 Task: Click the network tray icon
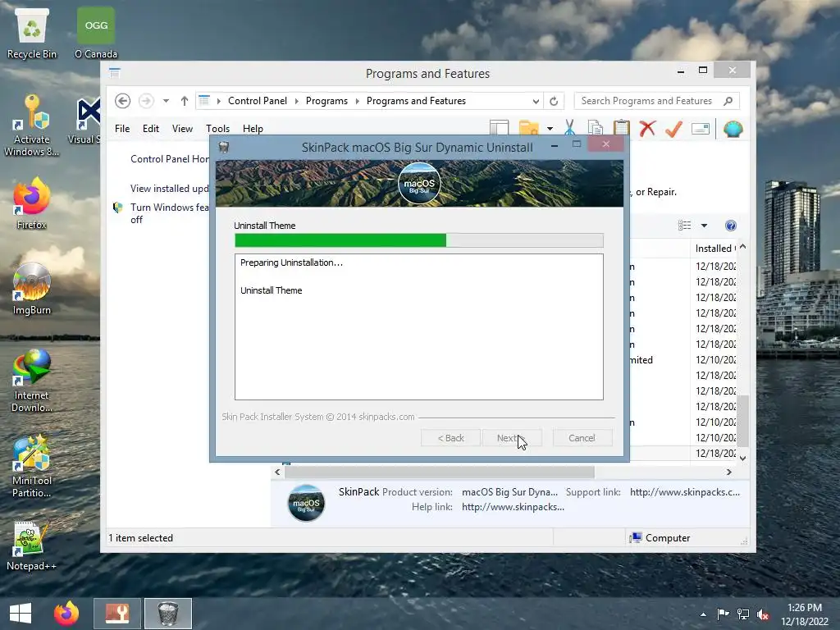click(743, 614)
